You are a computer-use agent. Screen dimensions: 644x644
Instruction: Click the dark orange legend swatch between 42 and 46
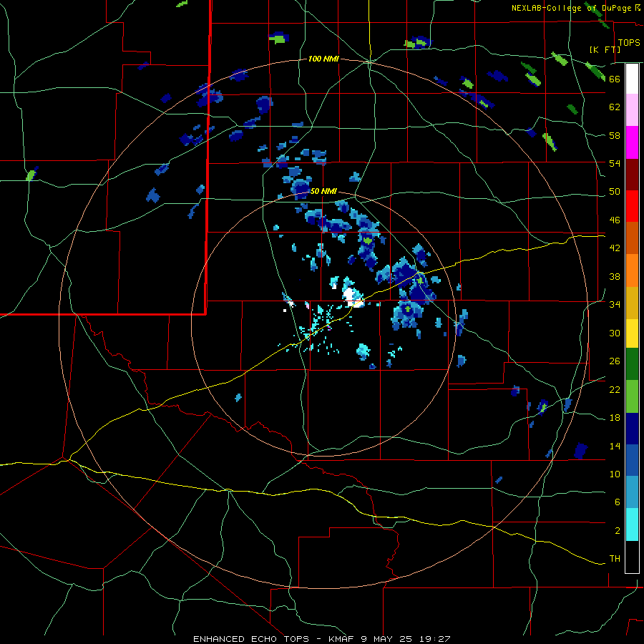click(632, 238)
